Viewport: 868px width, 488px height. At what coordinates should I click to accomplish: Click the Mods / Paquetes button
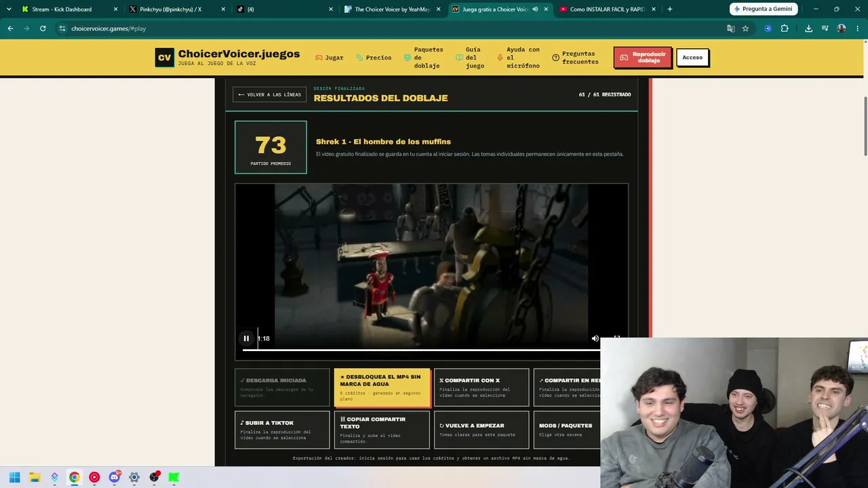point(567,430)
